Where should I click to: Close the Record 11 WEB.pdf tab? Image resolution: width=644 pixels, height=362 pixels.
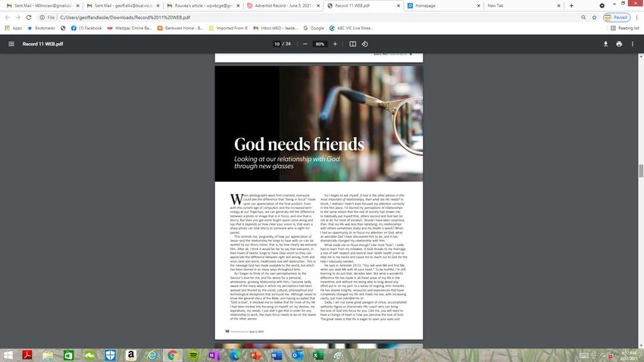398,6
